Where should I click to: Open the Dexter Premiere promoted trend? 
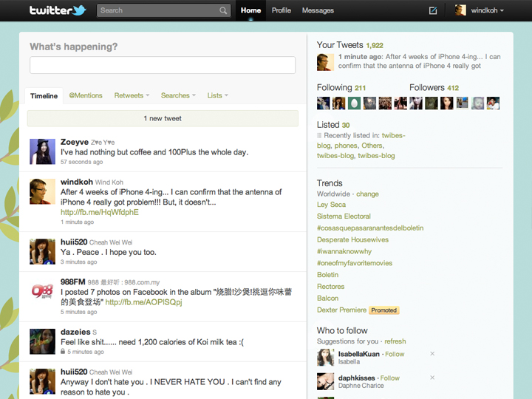pyautogui.click(x=341, y=310)
